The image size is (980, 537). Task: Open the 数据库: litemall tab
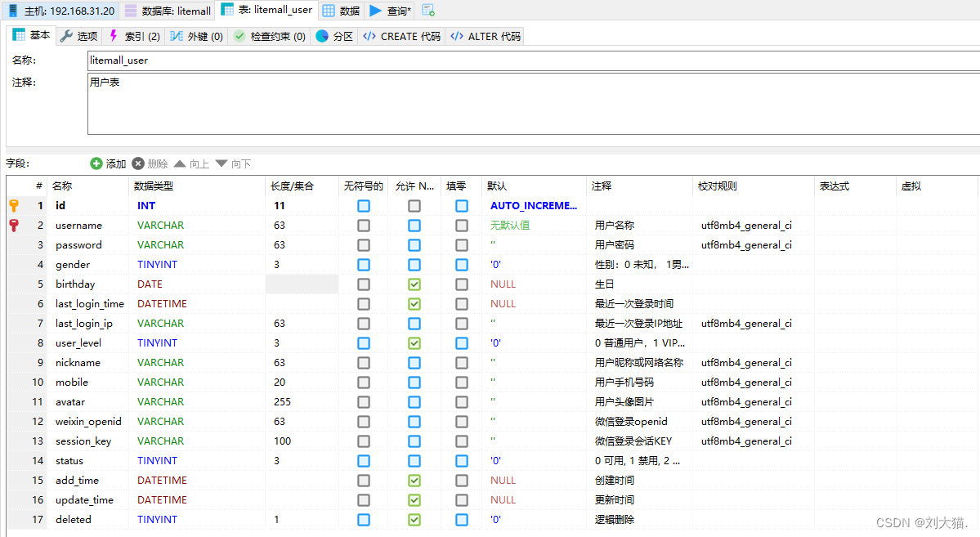(x=168, y=11)
